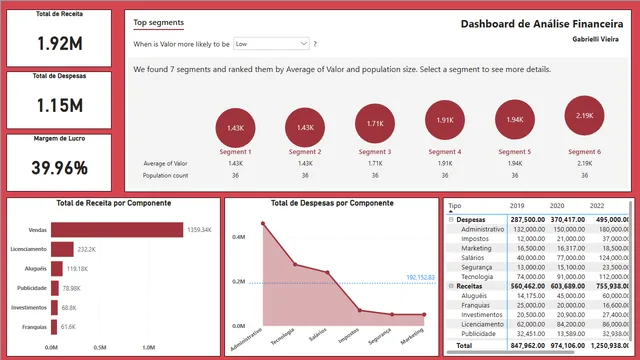This screenshot has width=640, height=360.
Task: Click the Franquias bar in revenue chart
Action: (x=54, y=327)
